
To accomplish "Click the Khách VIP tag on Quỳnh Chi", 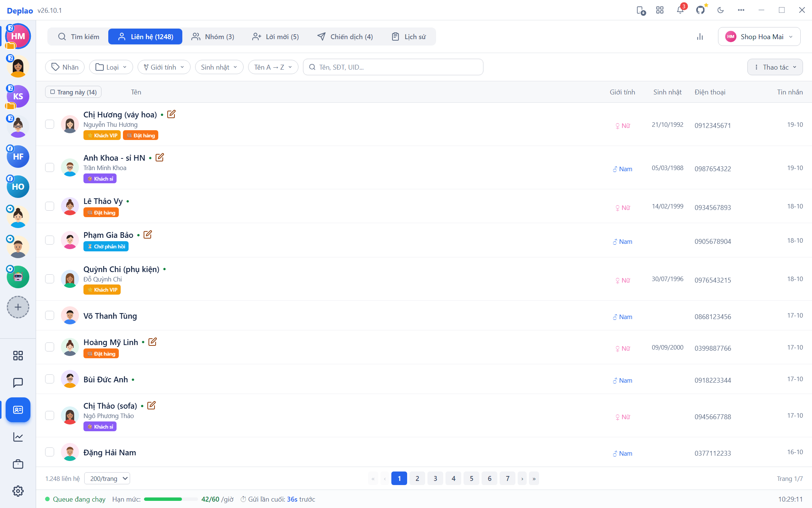I will [x=102, y=290].
